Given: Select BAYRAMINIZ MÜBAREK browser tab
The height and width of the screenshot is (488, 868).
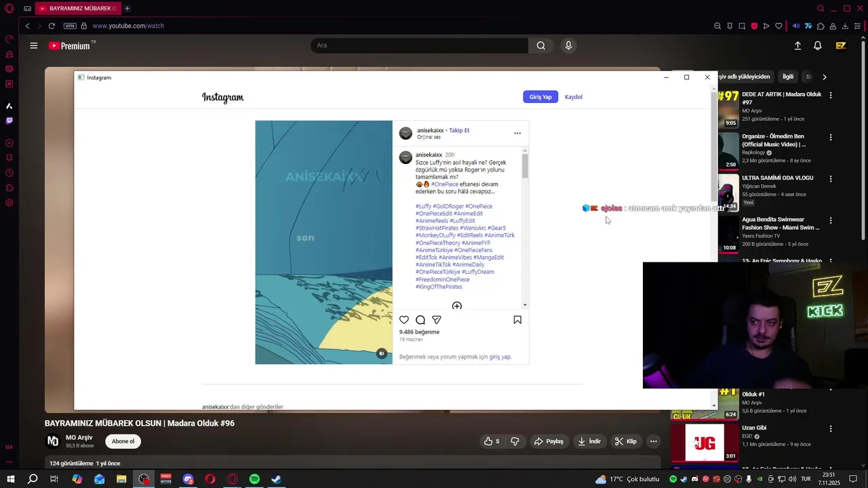Looking at the screenshot, I should 77,9.
